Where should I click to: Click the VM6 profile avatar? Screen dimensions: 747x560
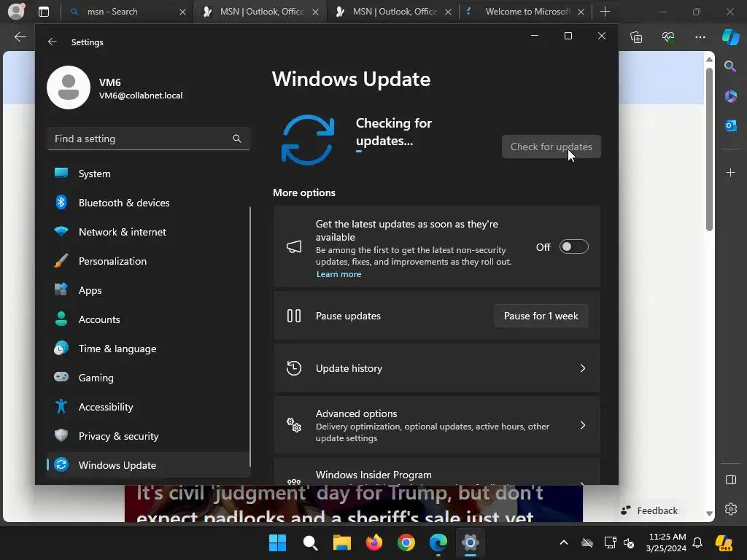69,87
